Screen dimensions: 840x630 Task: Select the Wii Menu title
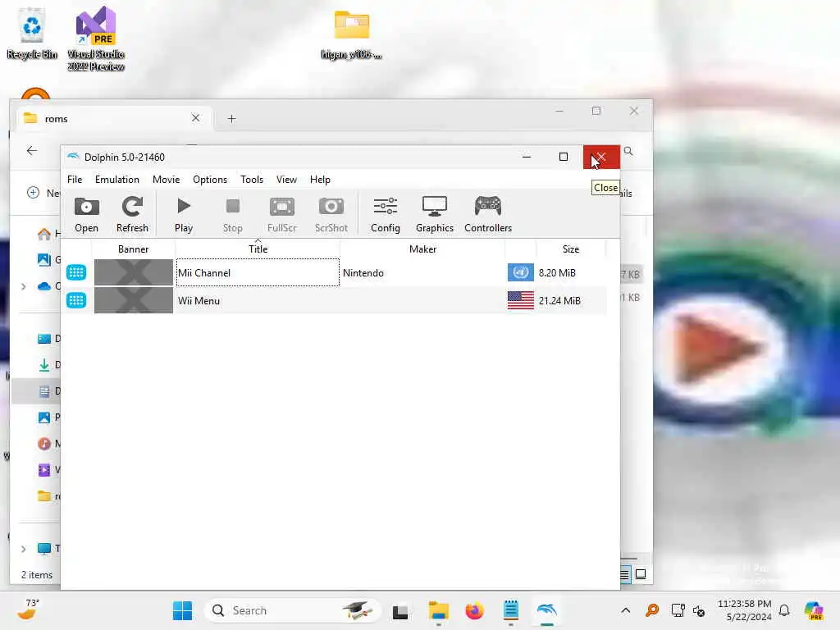[x=199, y=300]
